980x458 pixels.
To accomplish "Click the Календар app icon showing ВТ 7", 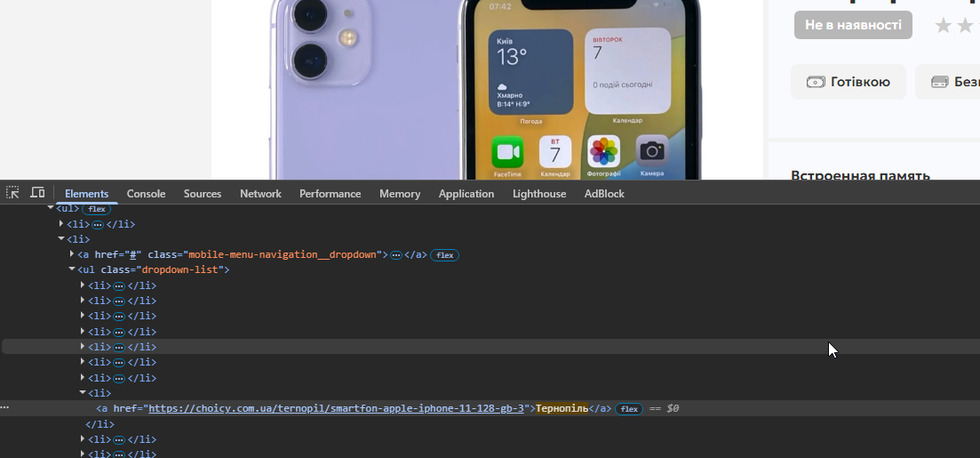I will [555, 151].
